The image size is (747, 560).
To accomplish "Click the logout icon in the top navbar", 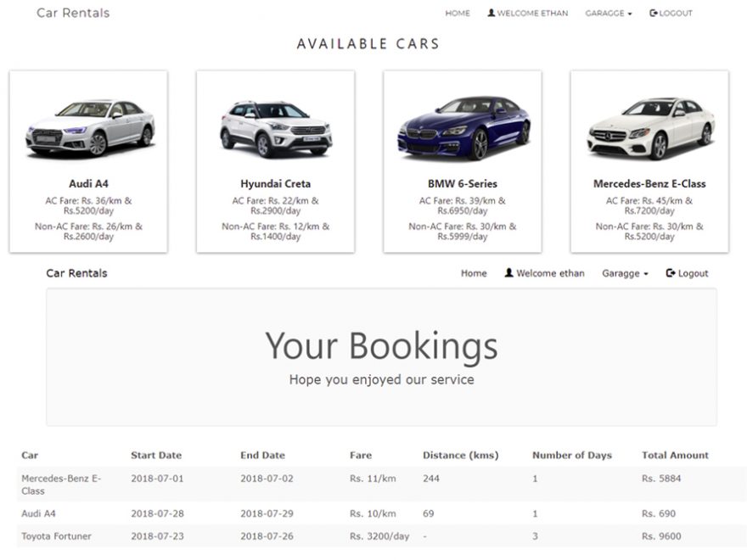I will coord(653,13).
